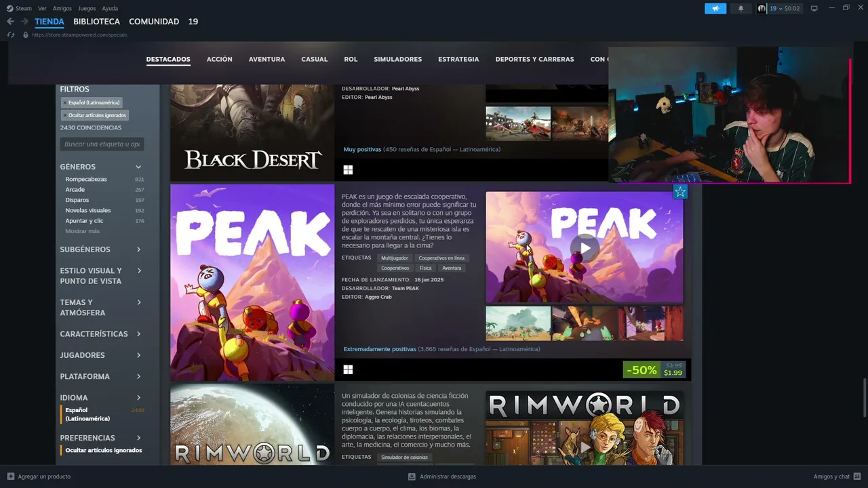The height and width of the screenshot is (488, 868).
Task: Expand the IDIOMA section chevron
Action: point(138,398)
